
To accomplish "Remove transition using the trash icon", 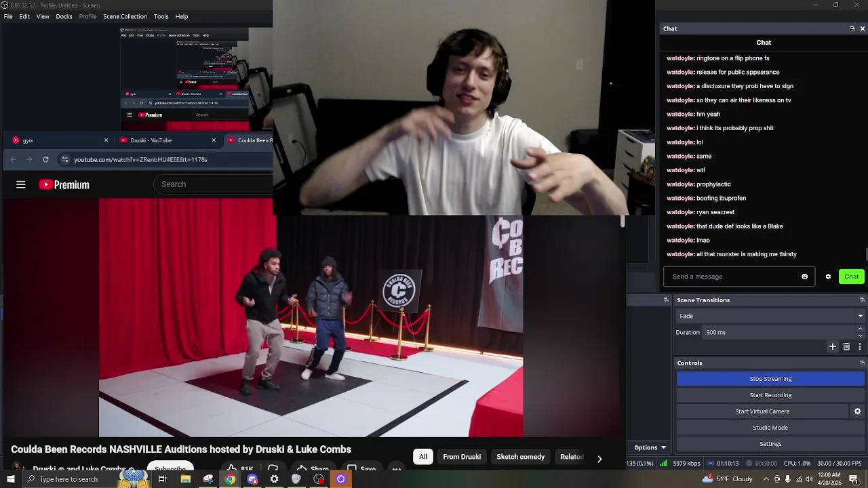I will 846,347.
